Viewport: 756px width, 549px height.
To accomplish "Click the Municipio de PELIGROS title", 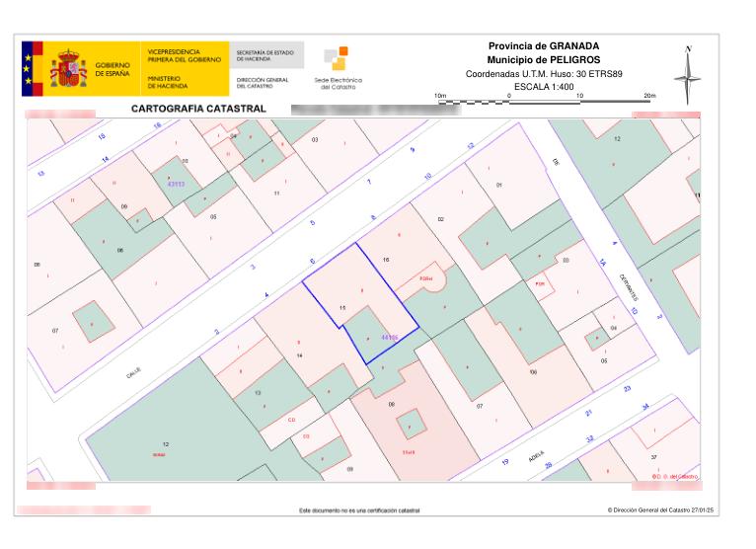I will click(544, 60).
